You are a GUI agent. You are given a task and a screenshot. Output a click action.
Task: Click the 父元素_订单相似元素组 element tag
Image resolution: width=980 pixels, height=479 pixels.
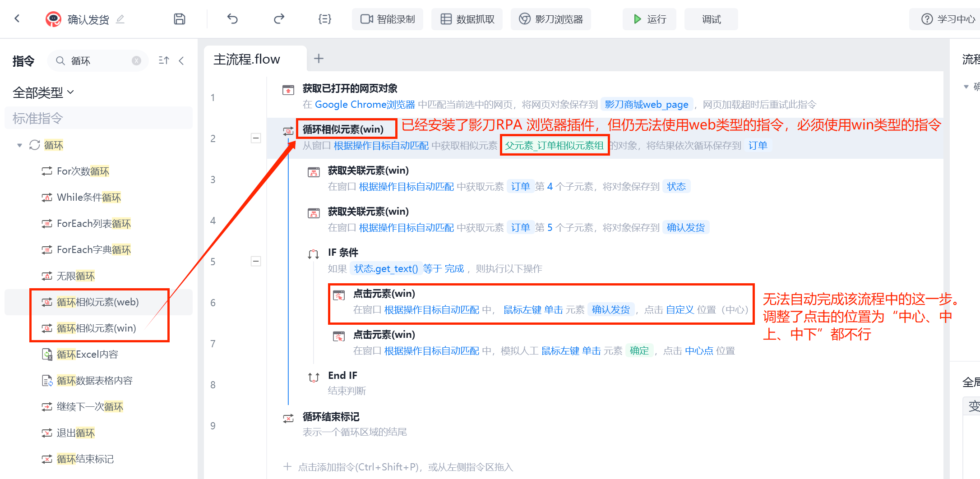[555, 146]
